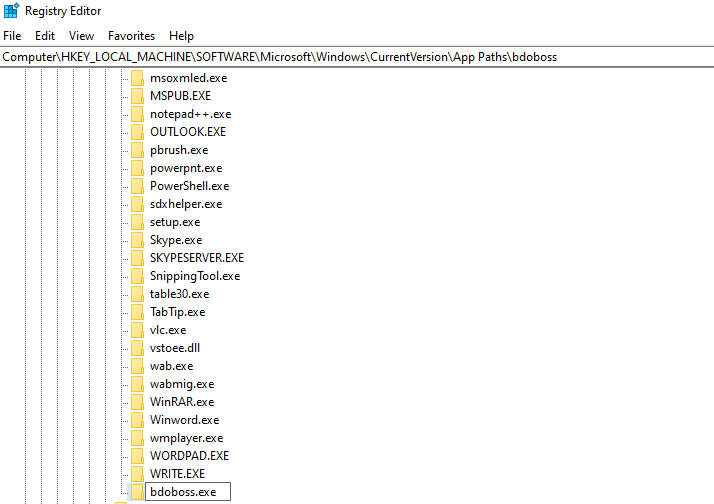Select the Winword.exe key name

pos(184,420)
